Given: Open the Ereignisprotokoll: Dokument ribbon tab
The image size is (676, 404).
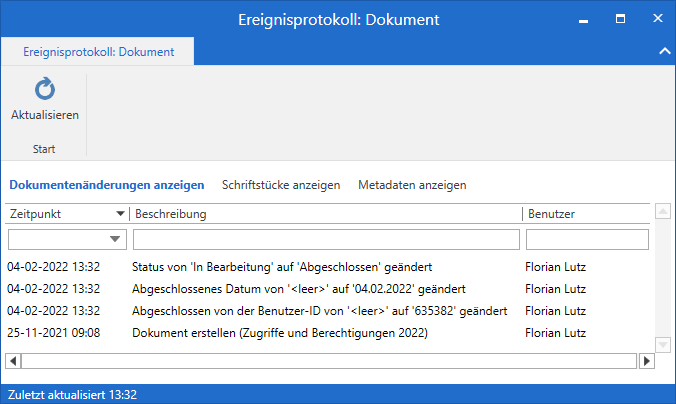Looking at the screenshot, I should pos(98,51).
